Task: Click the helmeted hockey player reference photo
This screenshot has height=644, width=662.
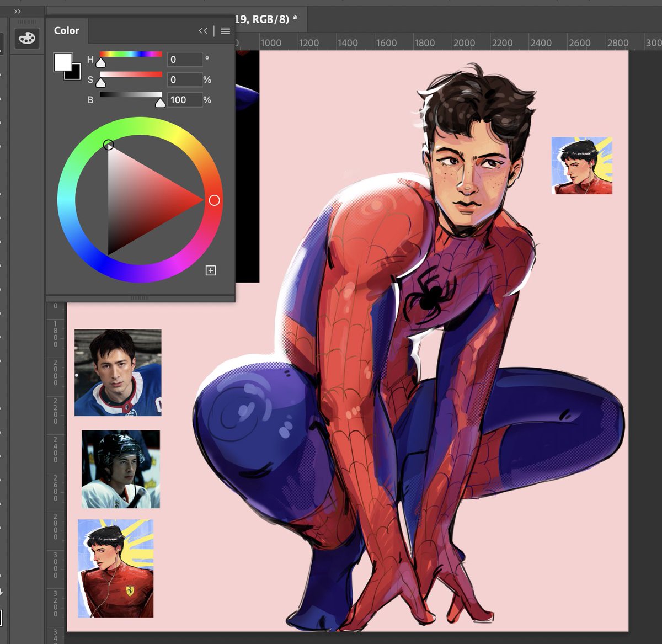Action: pyautogui.click(x=121, y=469)
